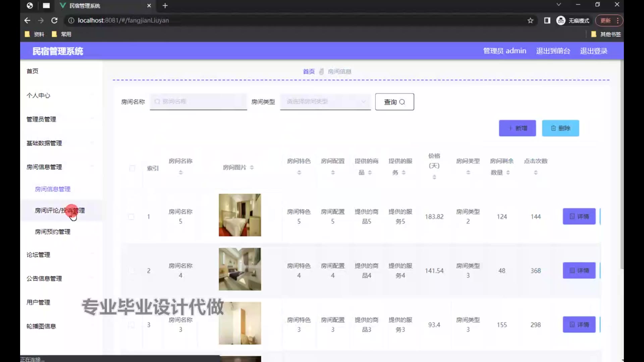Click the browser back arrow
The width and height of the screenshot is (644, 362).
28,20
